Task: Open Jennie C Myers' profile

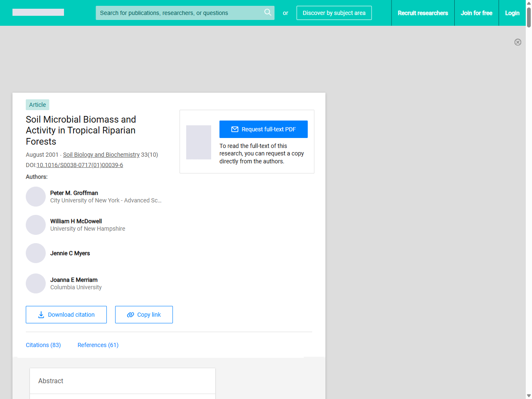Action: 70,253
